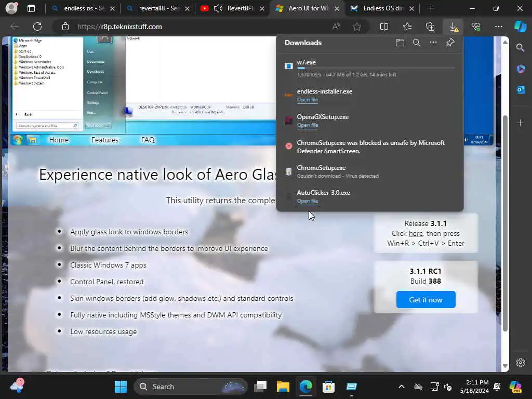
Task: Click the Features menu on webpage
Action: click(x=105, y=140)
